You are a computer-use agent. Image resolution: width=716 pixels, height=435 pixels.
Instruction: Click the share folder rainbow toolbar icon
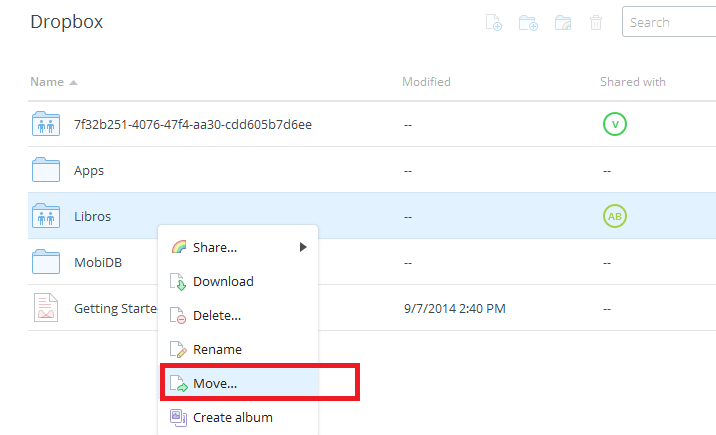click(x=563, y=22)
